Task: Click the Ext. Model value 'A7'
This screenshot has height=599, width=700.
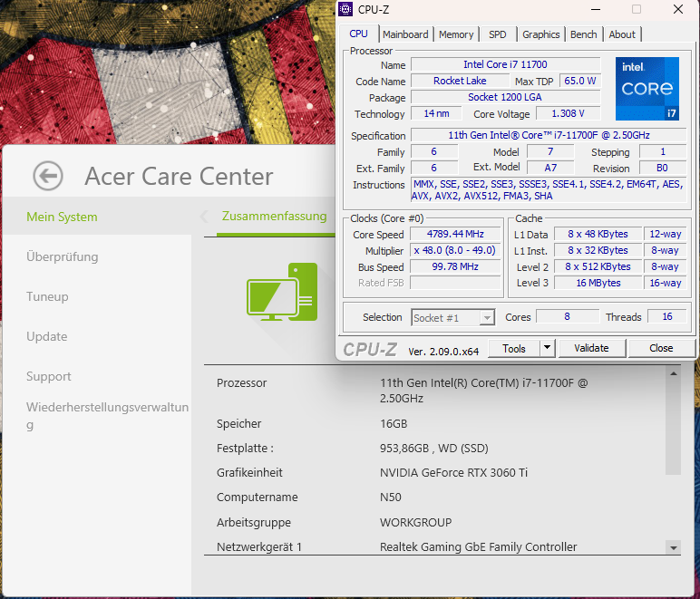Action: [550, 168]
